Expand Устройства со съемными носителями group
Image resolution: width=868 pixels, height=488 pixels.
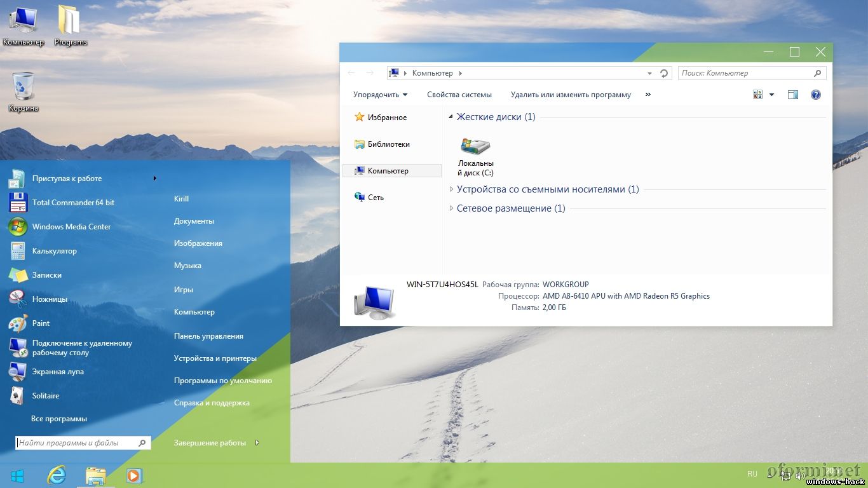451,189
